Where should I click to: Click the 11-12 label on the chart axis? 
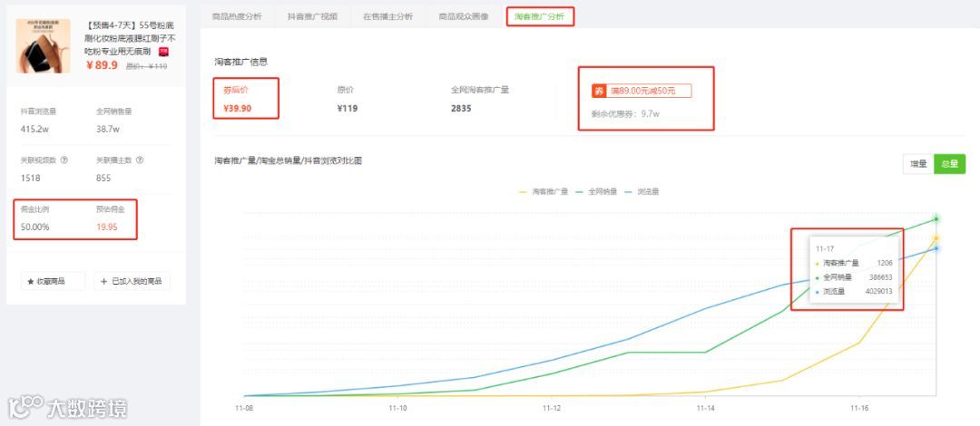point(552,408)
